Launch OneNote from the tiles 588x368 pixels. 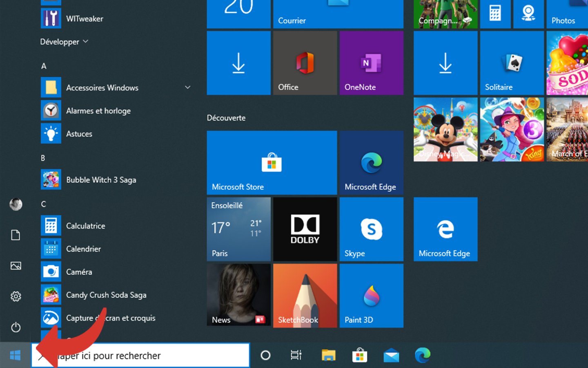click(371, 63)
